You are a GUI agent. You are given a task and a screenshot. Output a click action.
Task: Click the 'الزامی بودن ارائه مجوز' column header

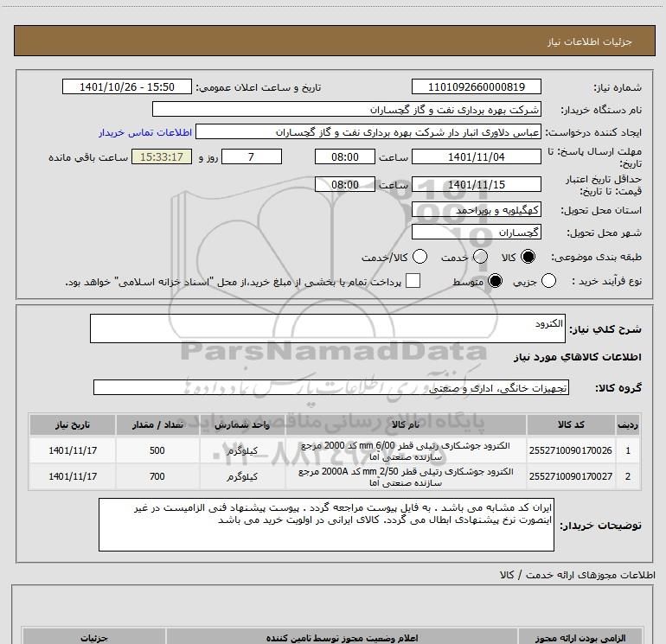[x=580, y=637]
